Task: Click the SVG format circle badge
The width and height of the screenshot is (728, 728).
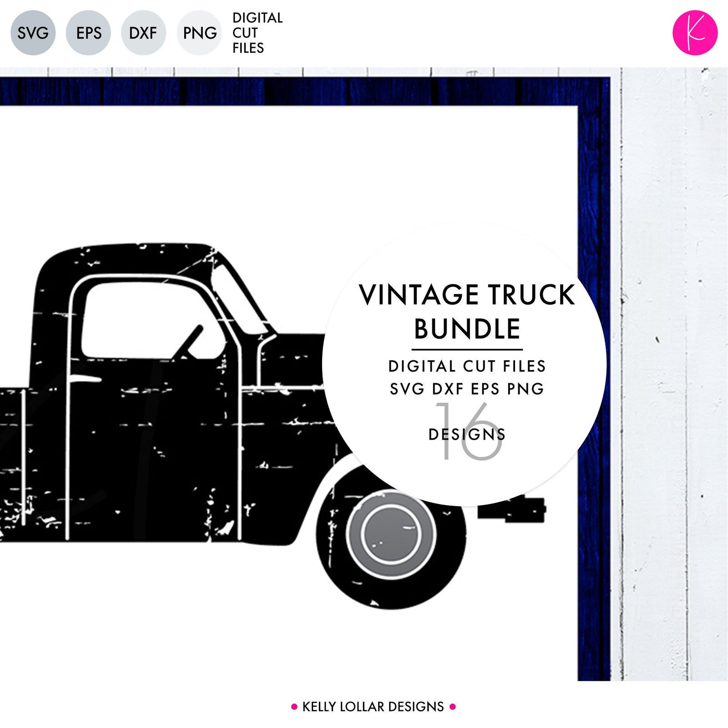Action: pos(33,33)
